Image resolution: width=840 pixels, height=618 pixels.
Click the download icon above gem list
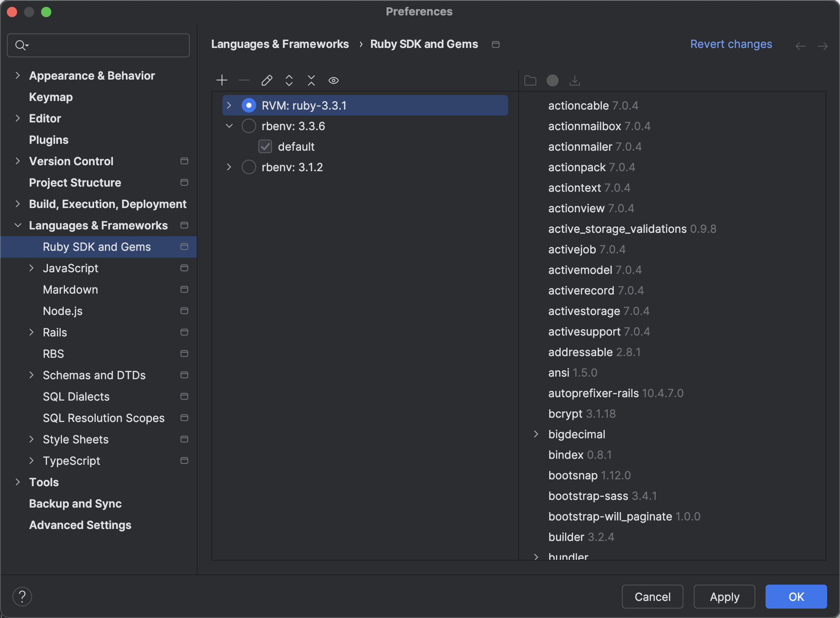click(x=575, y=80)
